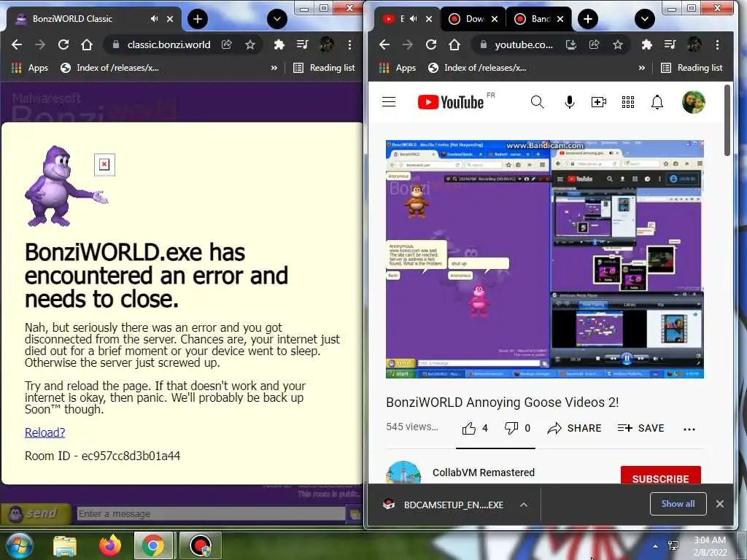
Task: Open media control icon in BonziWORLD window
Action: click(x=303, y=44)
